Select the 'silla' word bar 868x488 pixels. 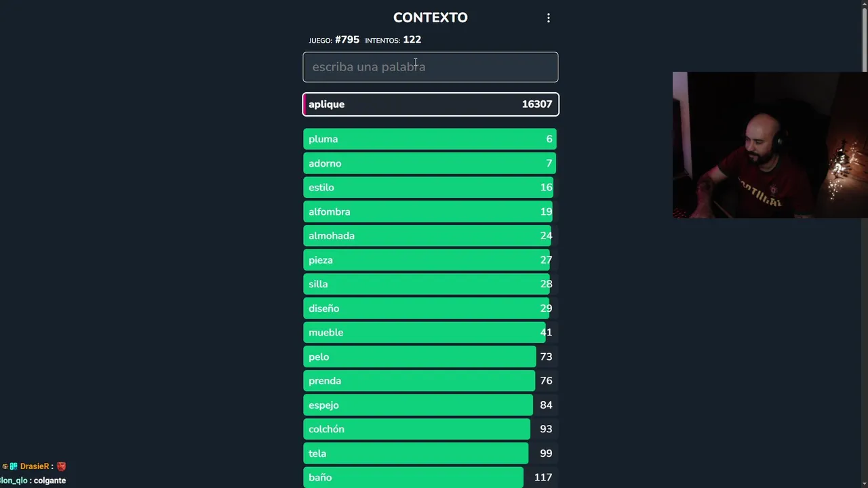[x=430, y=284]
